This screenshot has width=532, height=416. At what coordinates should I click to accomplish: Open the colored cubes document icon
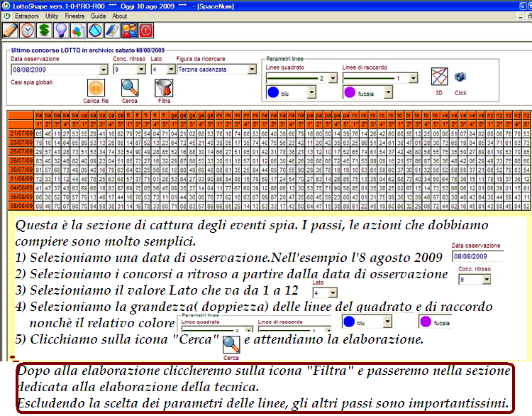(78, 31)
